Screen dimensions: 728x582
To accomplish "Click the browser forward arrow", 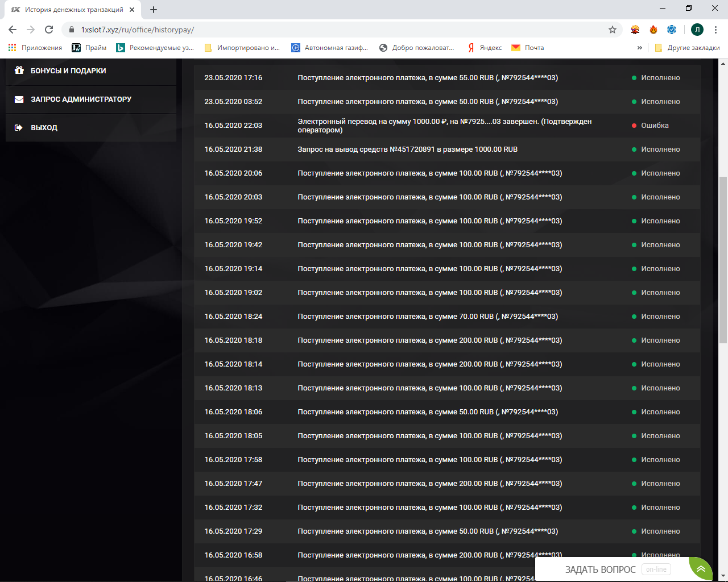I will (31, 30).
